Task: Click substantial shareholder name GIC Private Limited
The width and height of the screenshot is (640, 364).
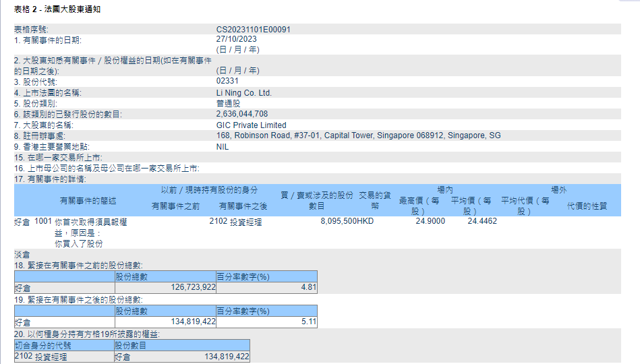Action: [x=251, y=125]
